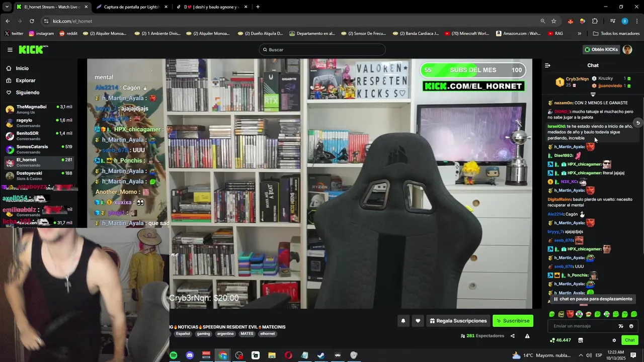The height and width of the screenshot is (362, 644).
Task: Open Dostoyevski channel in sidebar
Action: 39,175
